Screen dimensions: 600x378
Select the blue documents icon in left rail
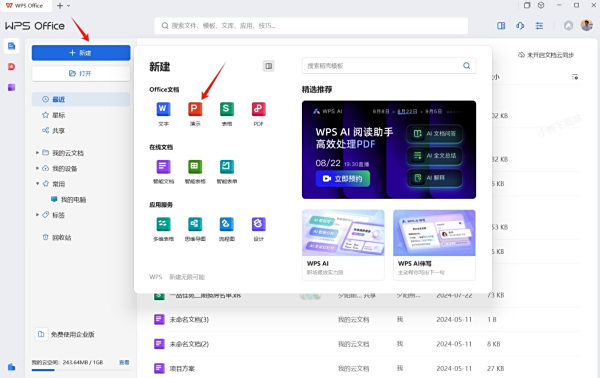coord(11,46)
